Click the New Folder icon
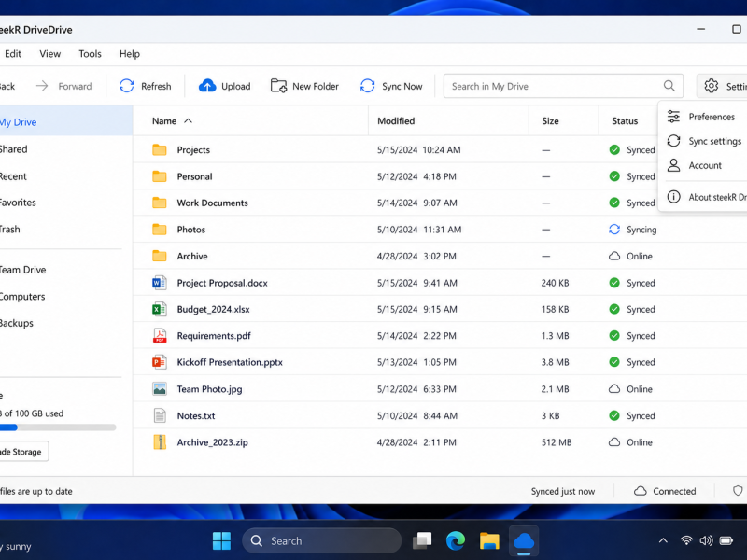The height and width of the screenshot is (560, 747). (x=278, y=86)
